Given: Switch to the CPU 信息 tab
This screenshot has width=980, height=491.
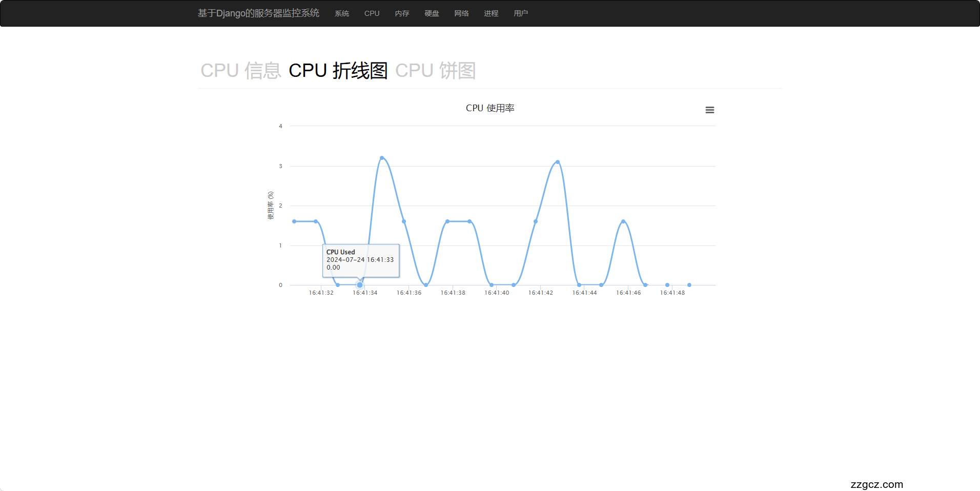Looking at the screenshot, I should [240, 71].
